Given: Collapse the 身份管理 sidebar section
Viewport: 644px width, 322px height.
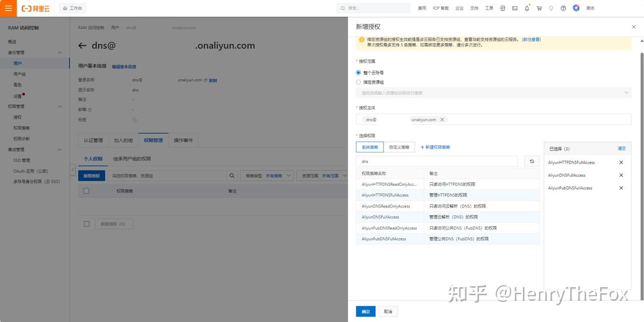Looking at the screenshot, I should [x=60, y=52].
